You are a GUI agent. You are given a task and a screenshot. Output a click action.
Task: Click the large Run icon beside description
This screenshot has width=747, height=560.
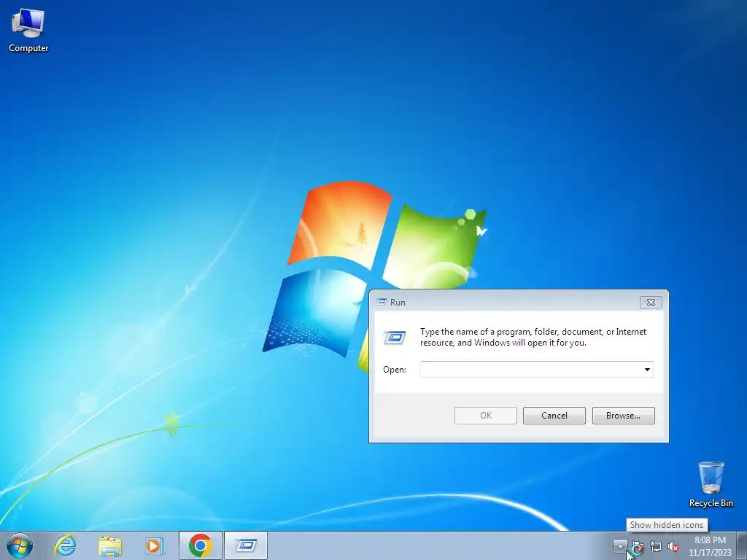click(x=395, y=338)
